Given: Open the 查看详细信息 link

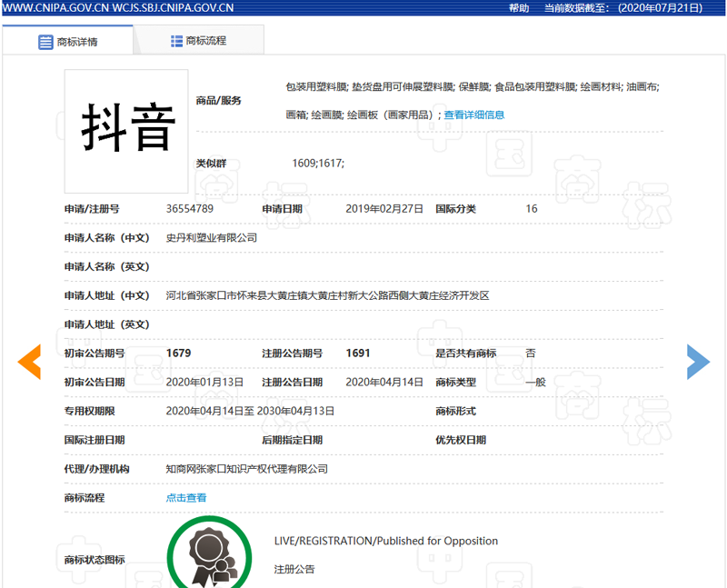Looking at the screenshot, I should pyautogui.click(x=473, y=115).
